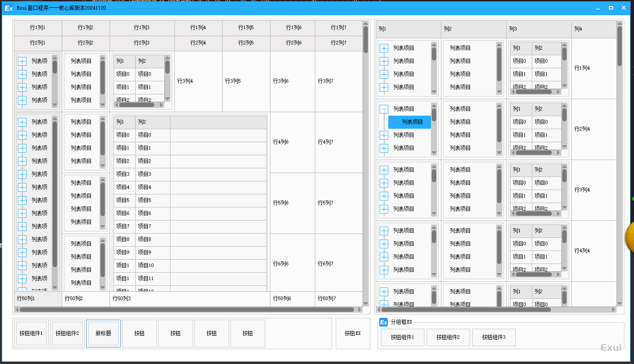Click the 行50列6 footer cell
The width and height of the screenshot is (634, 364).
click(293, 299)
